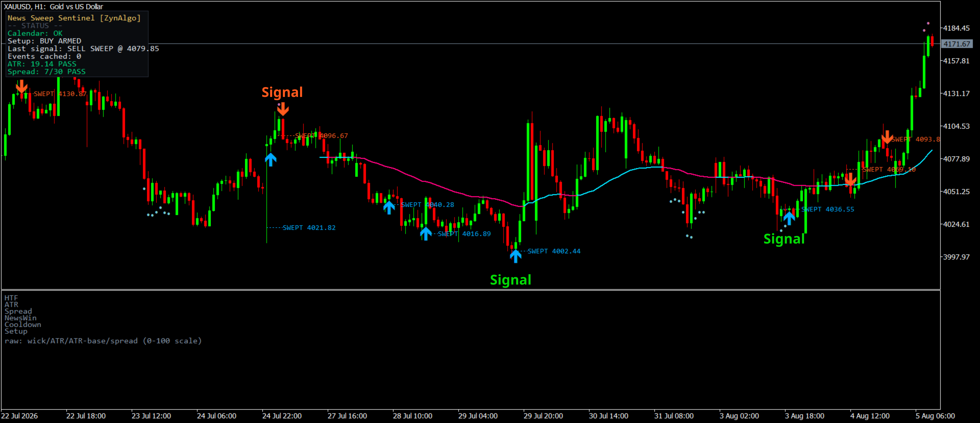The height and width of the screenshot is (423, 980).
Task: Click the 3997.97 price axis label
Action: click(x=956, y=257)
